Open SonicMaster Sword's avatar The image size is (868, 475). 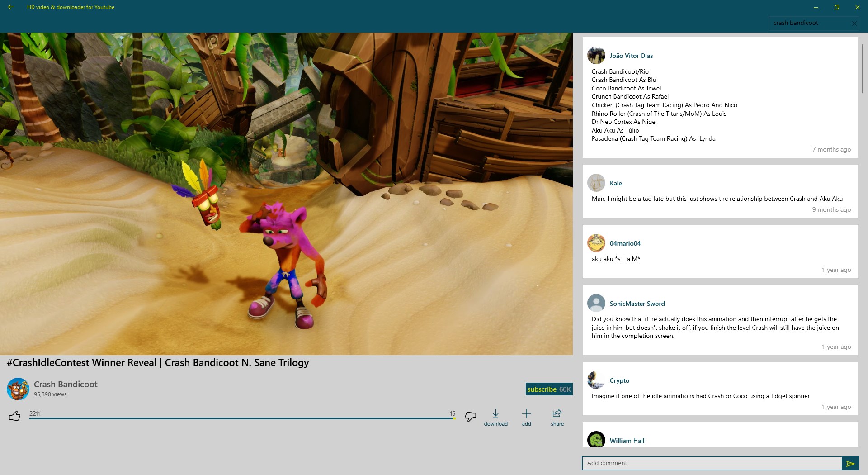coord(596,304)
